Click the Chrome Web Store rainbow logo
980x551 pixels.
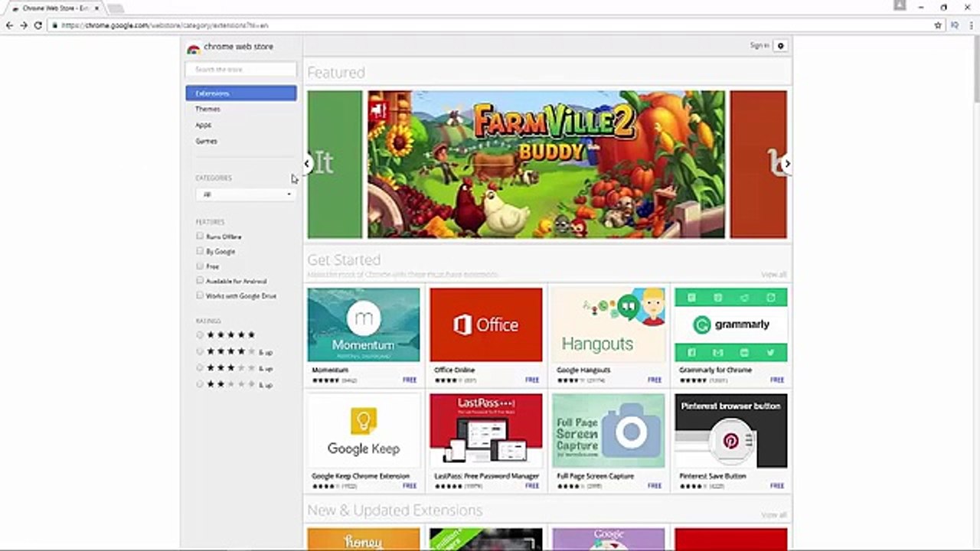coord(194,47)
